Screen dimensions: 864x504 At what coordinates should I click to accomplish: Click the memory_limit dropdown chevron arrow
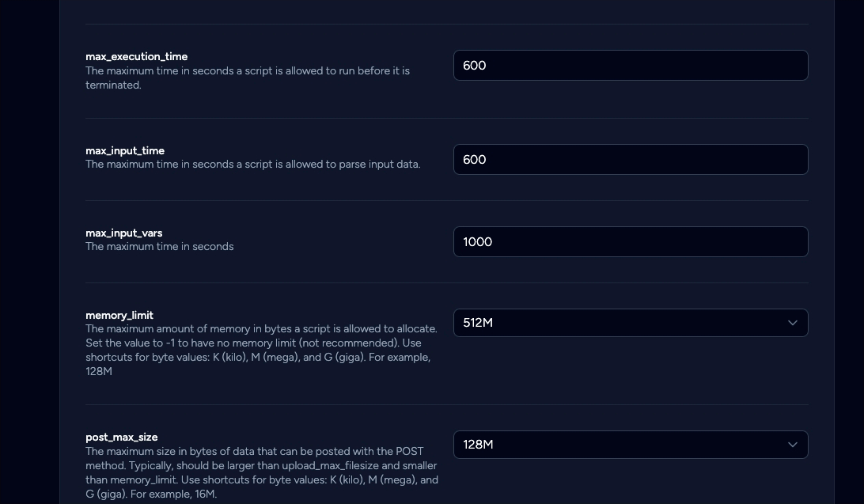point(792,323)
